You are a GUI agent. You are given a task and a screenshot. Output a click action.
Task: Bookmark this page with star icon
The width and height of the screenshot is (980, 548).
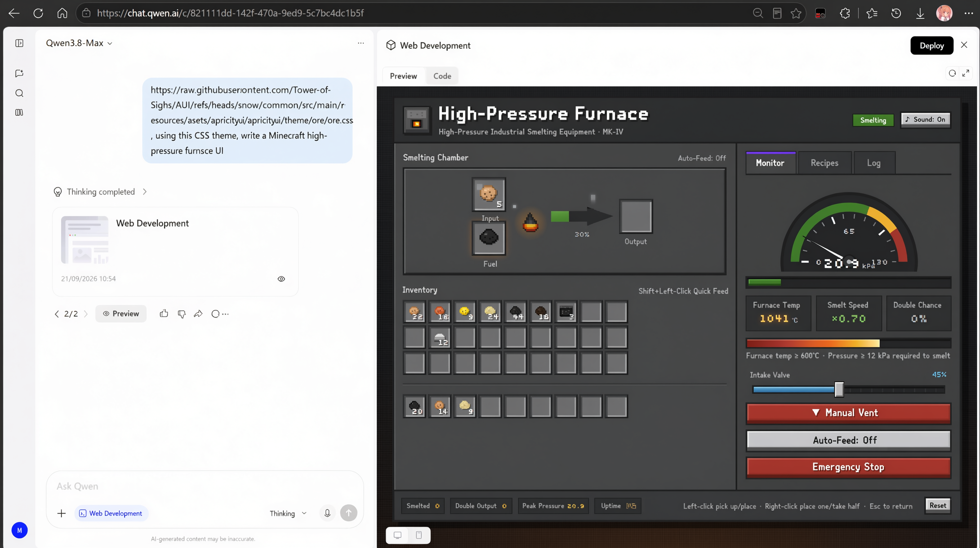pos(796,13)
